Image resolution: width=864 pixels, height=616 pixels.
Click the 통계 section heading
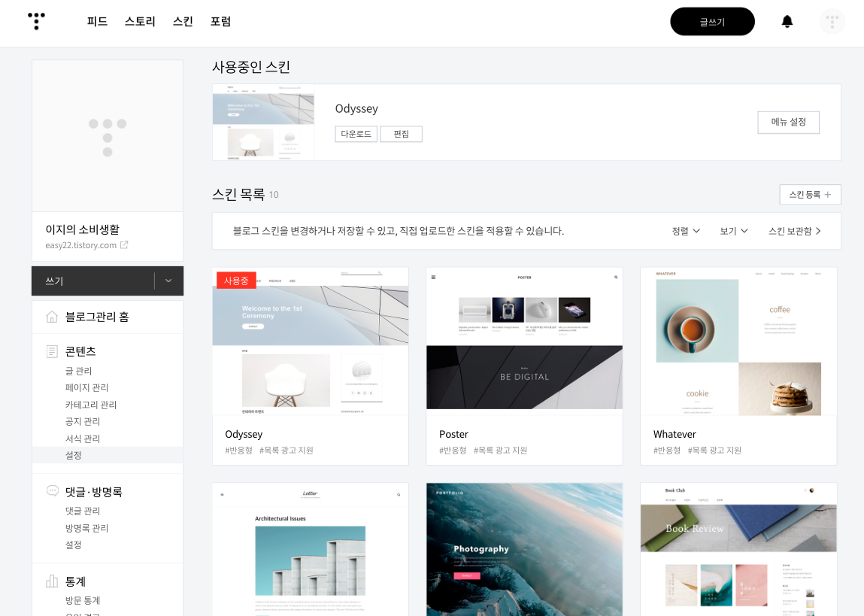(x=75, y=581)
